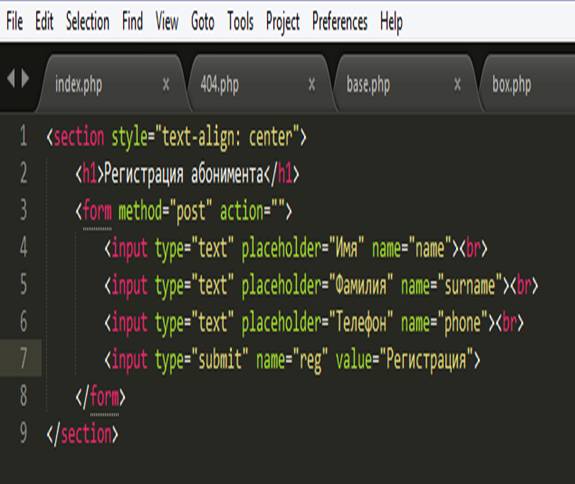The image size is (575, 484).
Task: Open the View menu
Action: point(167,21)
